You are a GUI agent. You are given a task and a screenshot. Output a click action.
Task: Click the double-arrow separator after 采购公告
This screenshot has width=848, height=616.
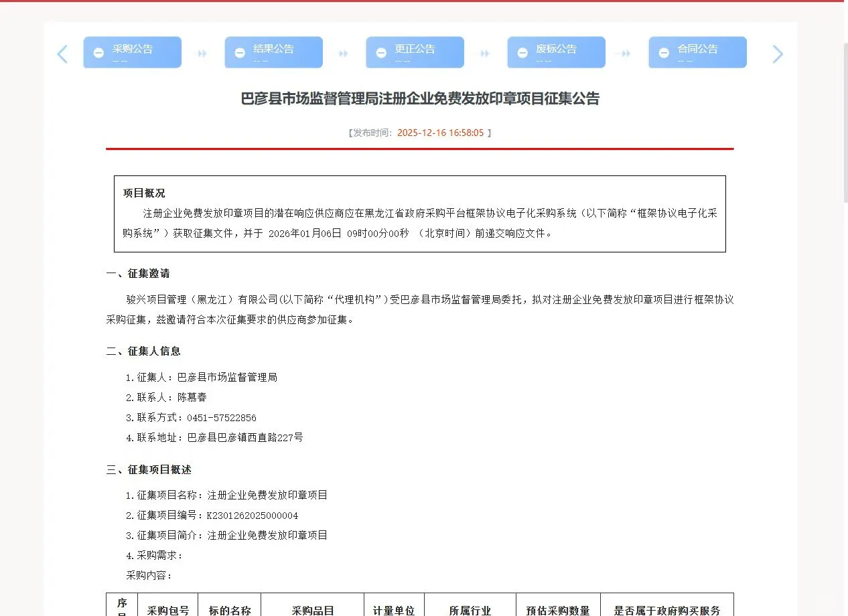click(202, 52)
